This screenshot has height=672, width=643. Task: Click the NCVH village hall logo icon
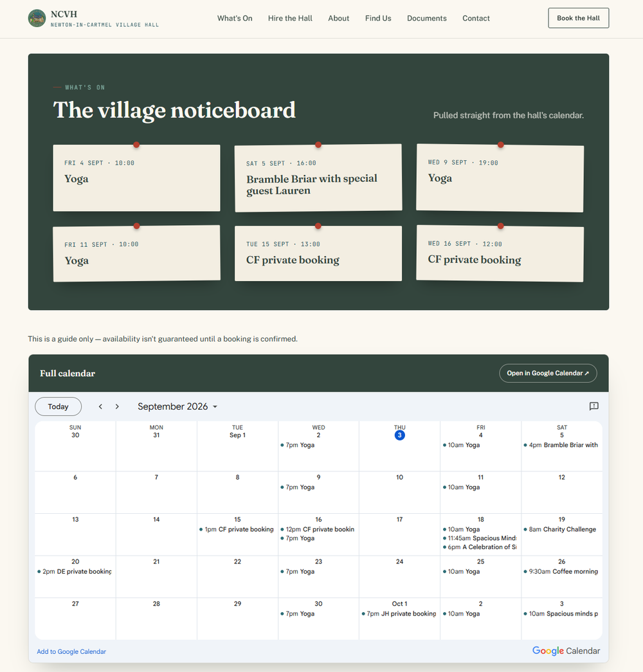(37, 19)
